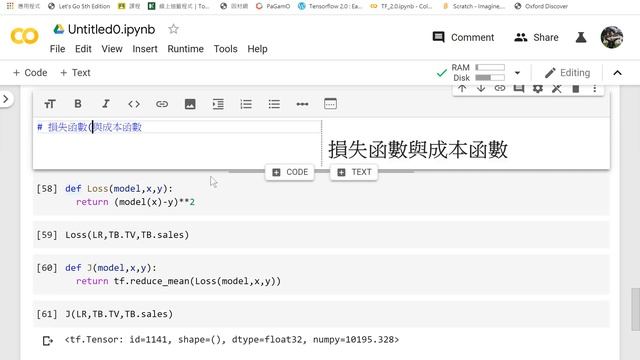This screenshot has width=640, height=360.
Task: Click the RAM usage bar
Action: pos(490,67)
